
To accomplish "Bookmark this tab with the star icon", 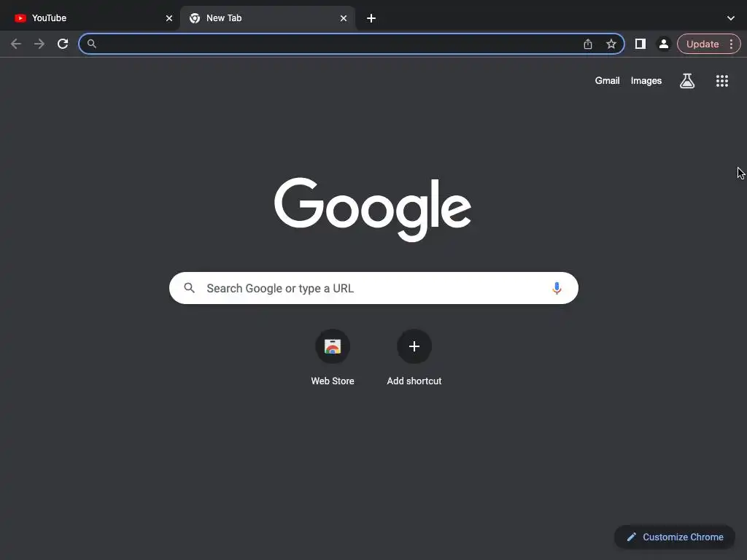I will pyautogui.click(x=611, y=44).
